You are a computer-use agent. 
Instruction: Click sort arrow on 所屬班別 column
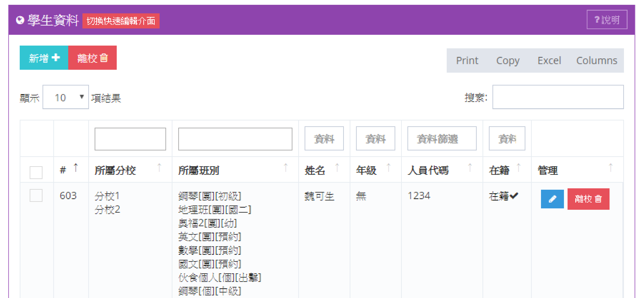[286, 167]
